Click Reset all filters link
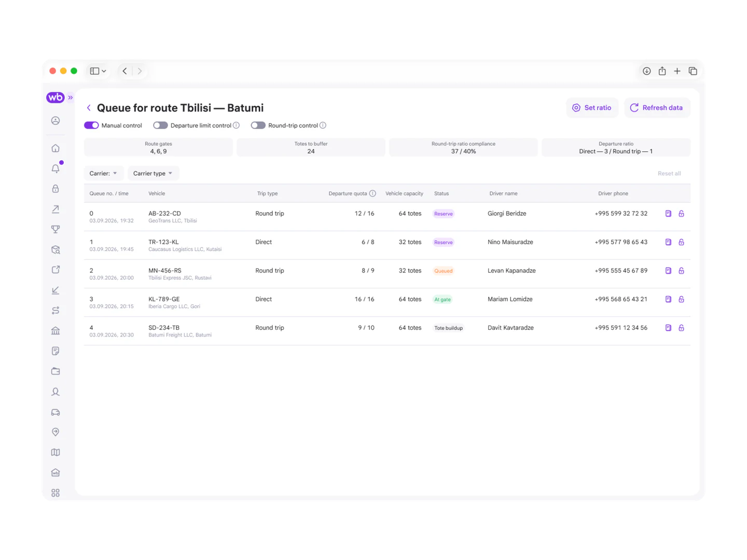 pyautogui.click(x=669, y=173)
